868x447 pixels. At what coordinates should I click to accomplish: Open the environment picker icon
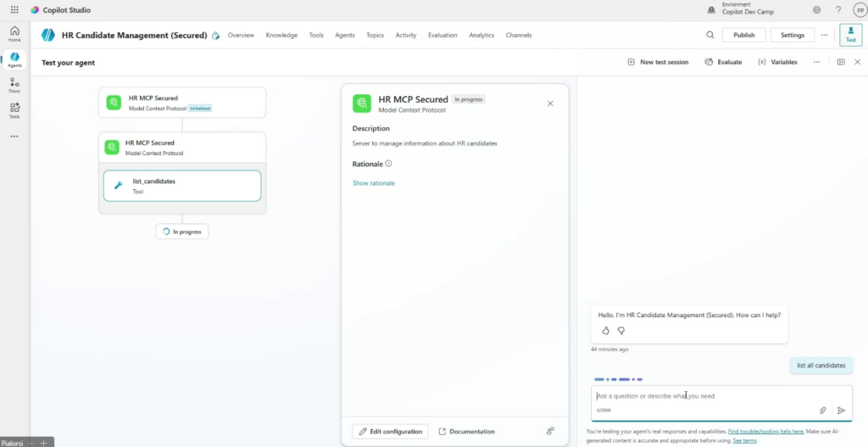pos(711,10)
